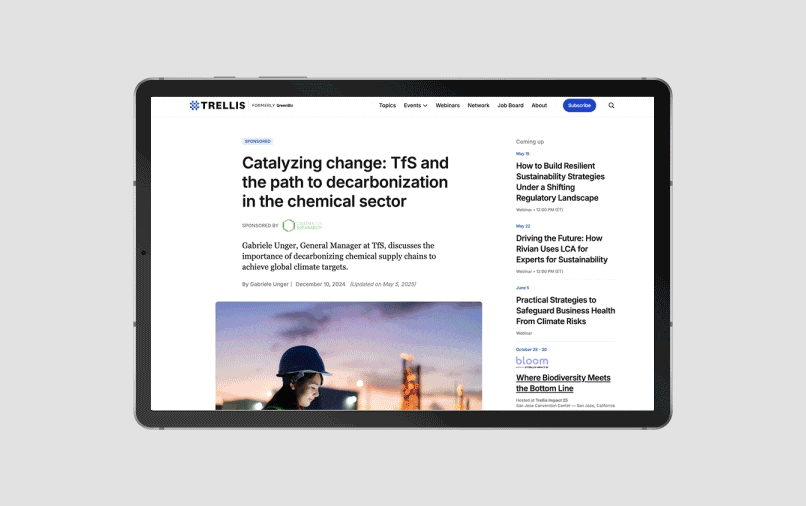Click the Trellis logo in the header
806x506 pixels.
217,105
